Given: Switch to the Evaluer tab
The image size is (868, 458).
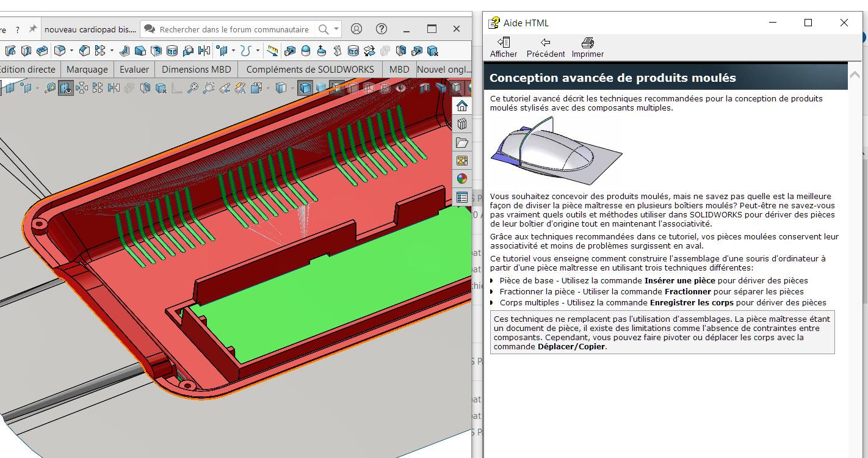Looking at the screenshot, I should [134, 69].
